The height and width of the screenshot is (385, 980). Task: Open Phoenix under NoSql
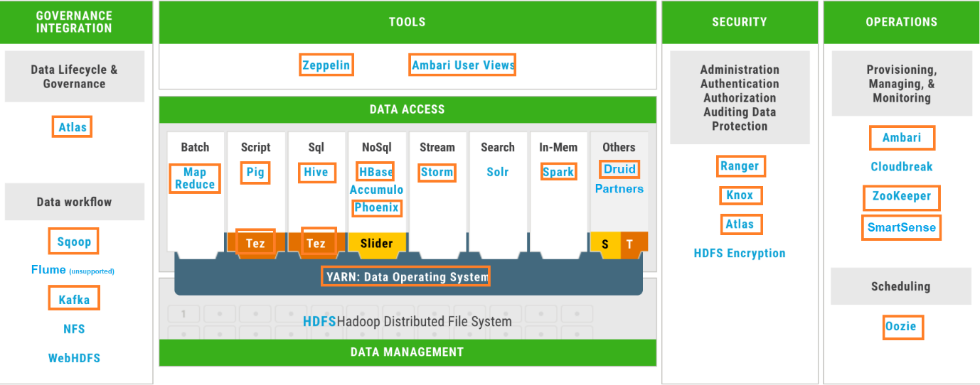pyautogui.click(x=377, y=207)
